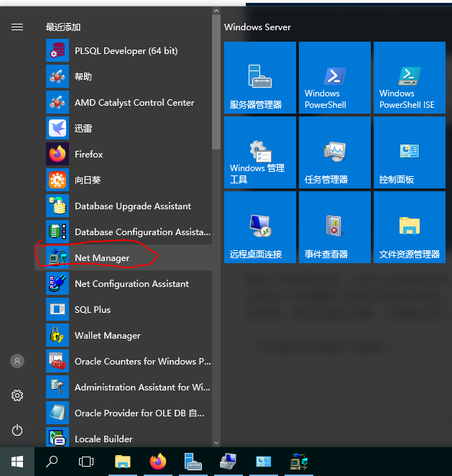The image size is (452, 476).
Task: Launch Firefox from the app list
Action: pos(88,155)
